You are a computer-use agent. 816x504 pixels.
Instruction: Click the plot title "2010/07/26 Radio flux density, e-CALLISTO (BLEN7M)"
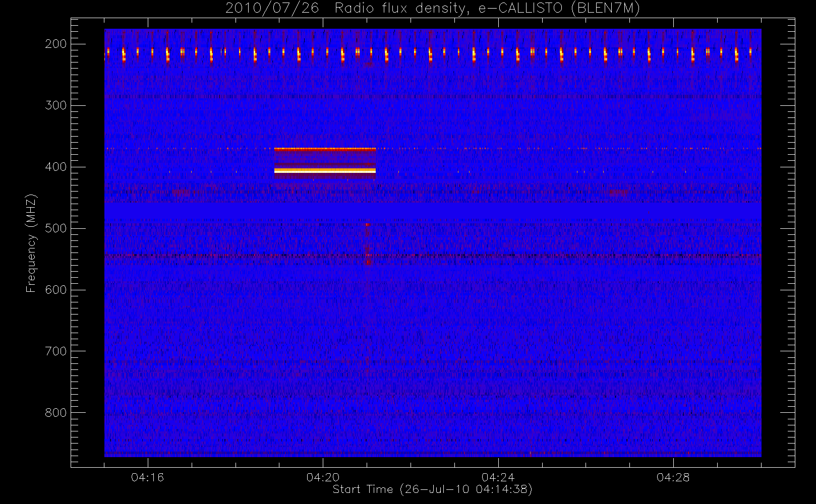(433, 8)
